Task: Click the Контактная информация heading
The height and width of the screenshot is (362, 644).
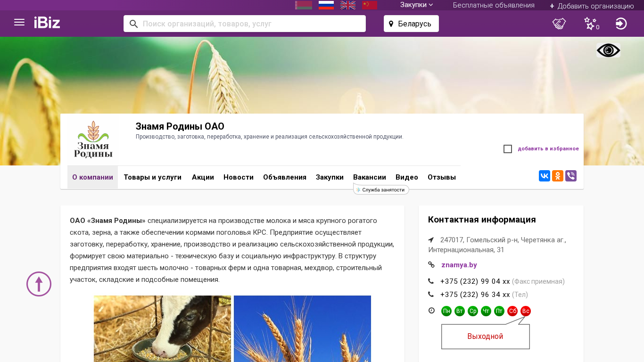Action: pos(482,220)
